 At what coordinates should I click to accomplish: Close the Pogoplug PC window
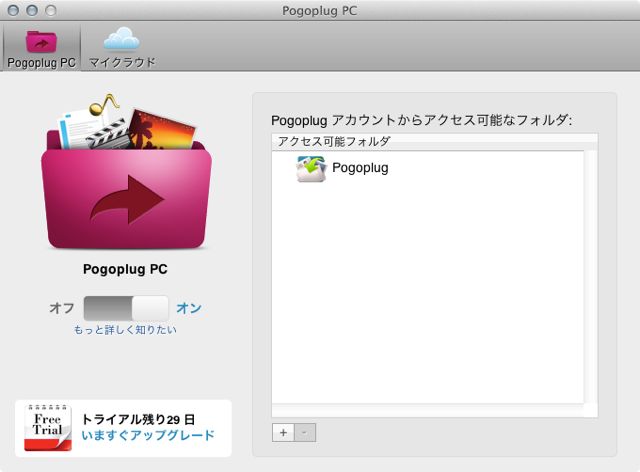point(13,10)
